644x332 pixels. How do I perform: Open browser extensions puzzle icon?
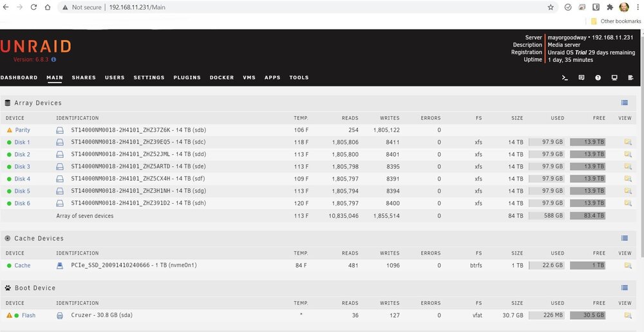click(x=610, y=7)
